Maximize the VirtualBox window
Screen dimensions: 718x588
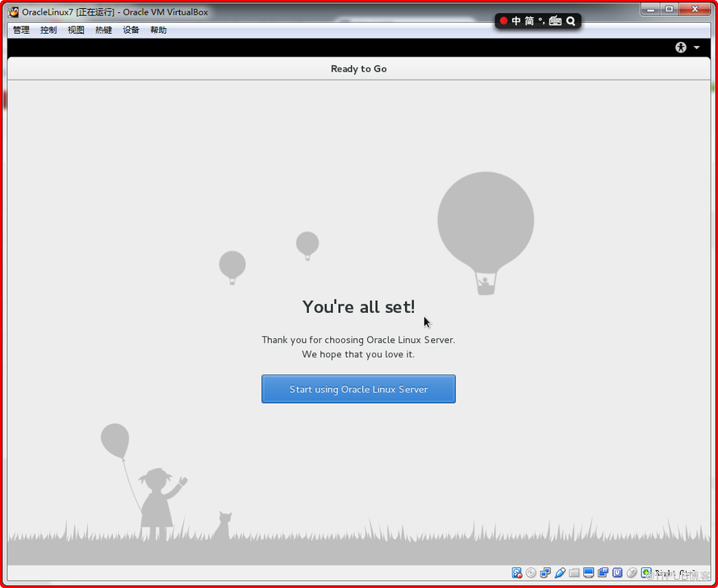669,9
